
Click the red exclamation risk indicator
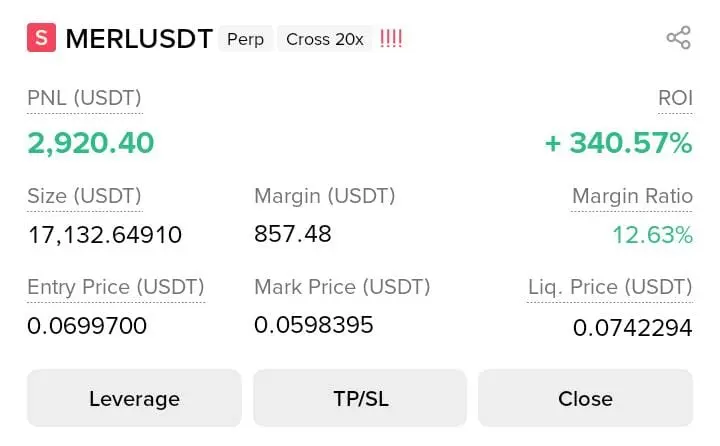tap(391, 39)
